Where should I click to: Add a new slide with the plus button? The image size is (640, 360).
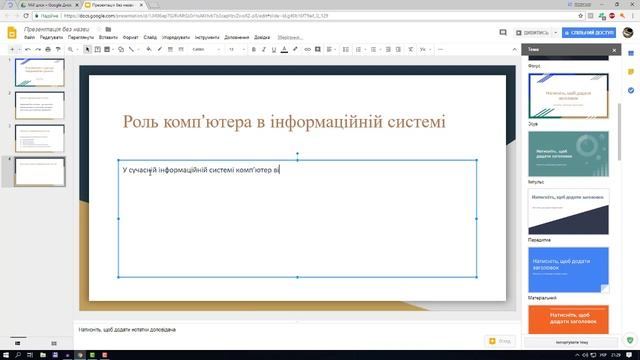(x=12, y=49)
